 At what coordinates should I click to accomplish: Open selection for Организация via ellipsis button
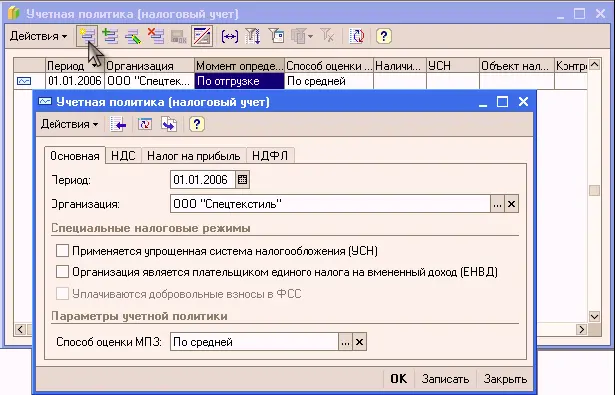(497, 204)
